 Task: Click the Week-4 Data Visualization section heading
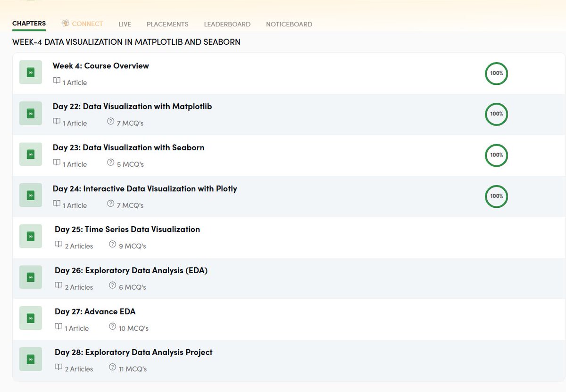point(126,42)
